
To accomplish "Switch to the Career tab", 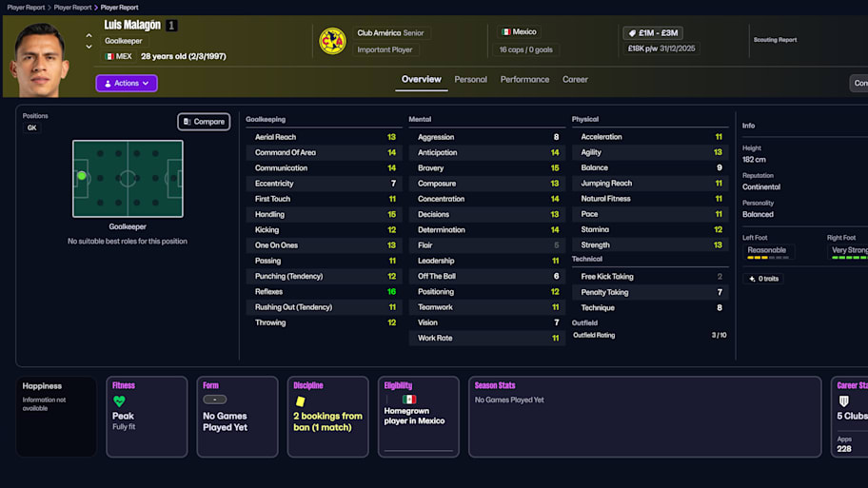I will [575, 80].
